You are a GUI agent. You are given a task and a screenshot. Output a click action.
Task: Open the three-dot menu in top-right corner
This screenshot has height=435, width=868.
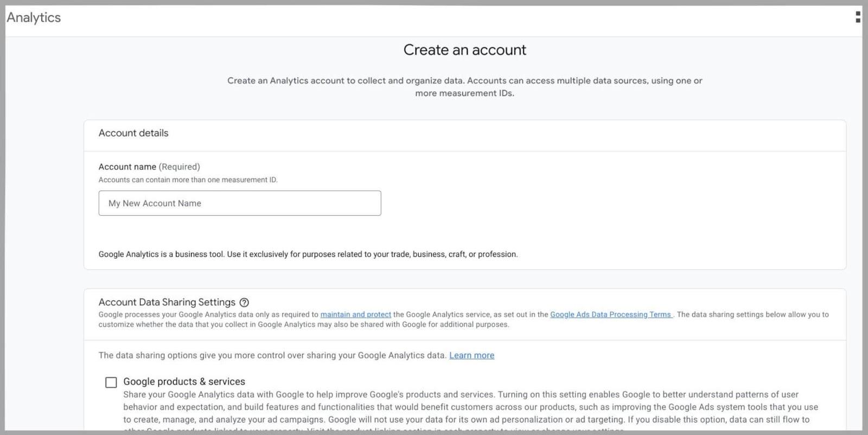pyautogui.click(x=858, y=17)
